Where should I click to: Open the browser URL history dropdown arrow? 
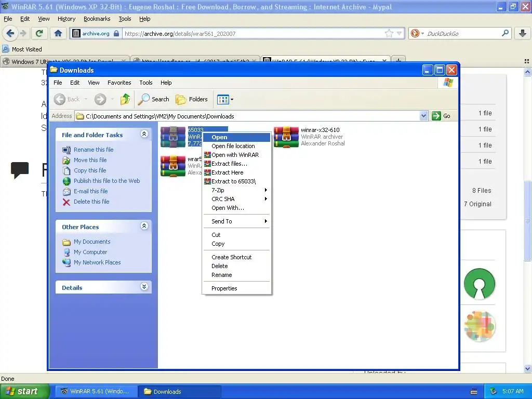400,33
